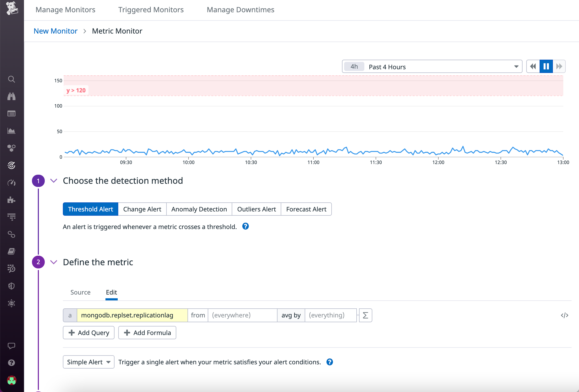
Task: Click the Add Query button
Action: tap(88, 333)
